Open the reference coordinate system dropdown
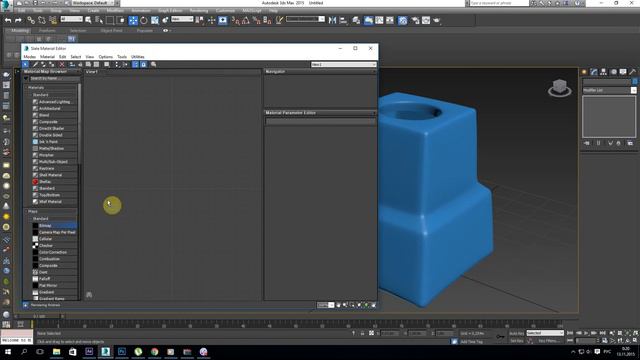The width and height of the screenshot is (640, 360). pos(182,19)
